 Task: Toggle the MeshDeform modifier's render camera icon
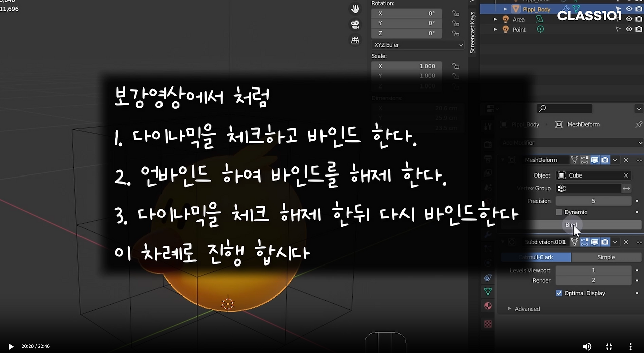pyautogui.click(x=605, y=159)
